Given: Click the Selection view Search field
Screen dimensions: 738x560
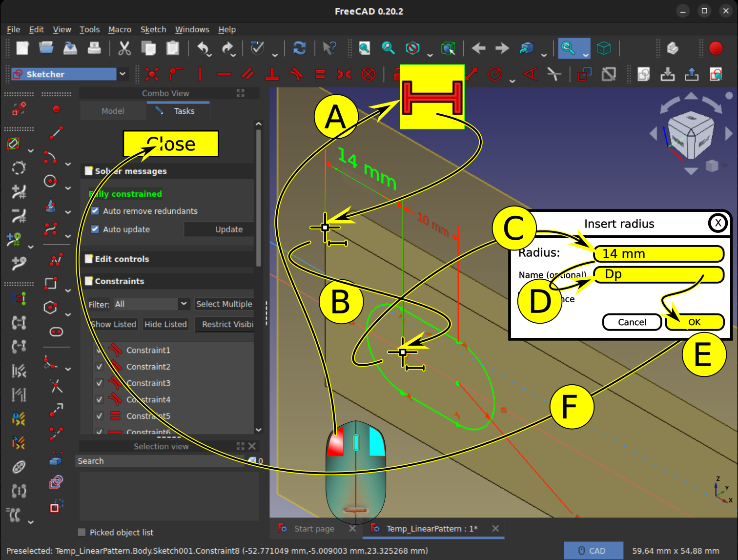Looking at the screenshot, I should pos(160,461).
